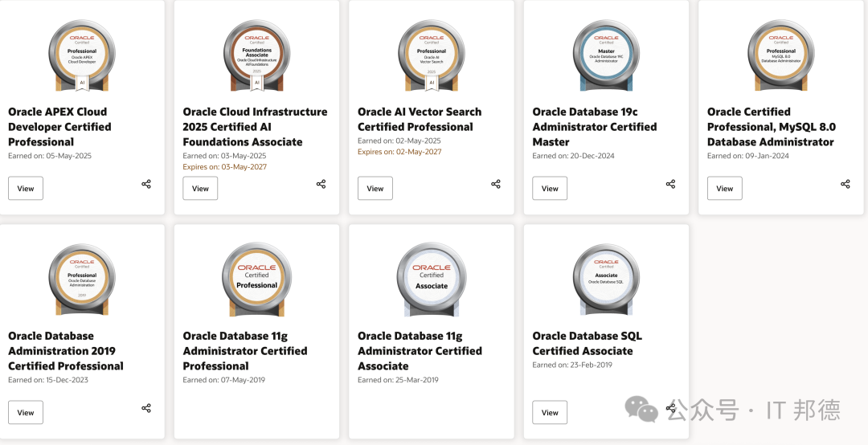Select the Earned on 20-Dec-2024 date

[x=574, y=156]
